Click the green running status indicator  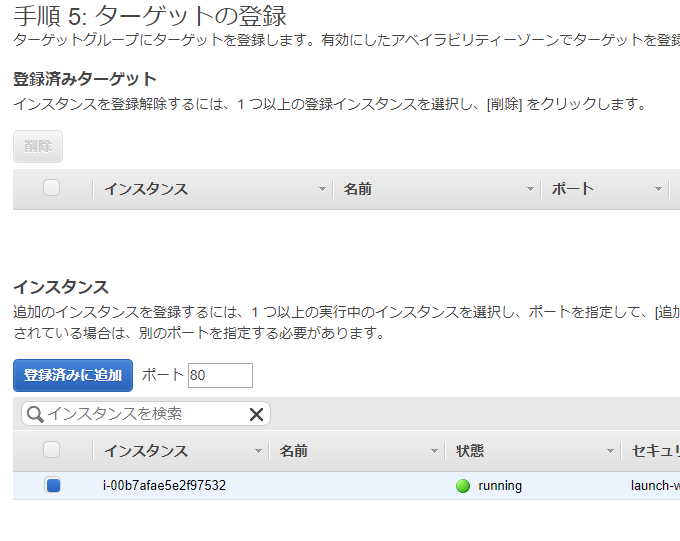point(462,486)
